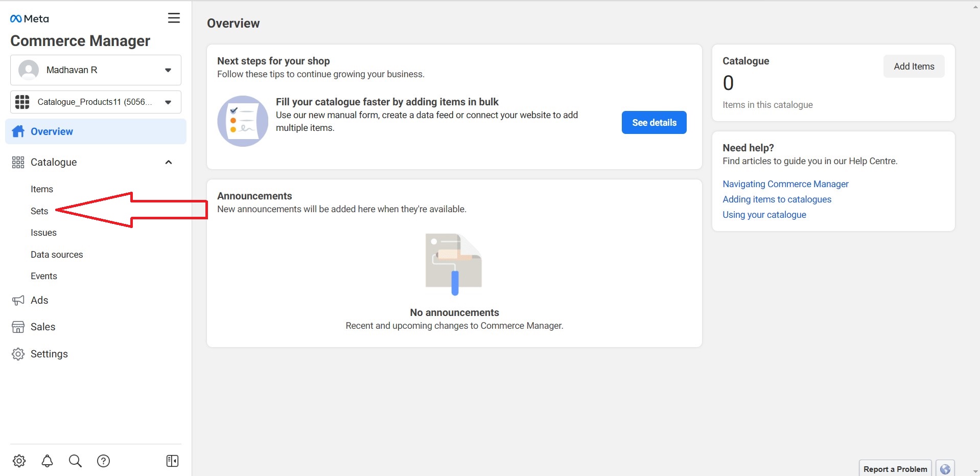Open Adding items to catalogues link
Screen dimensions: 980x476
click(x=777, y=199)
